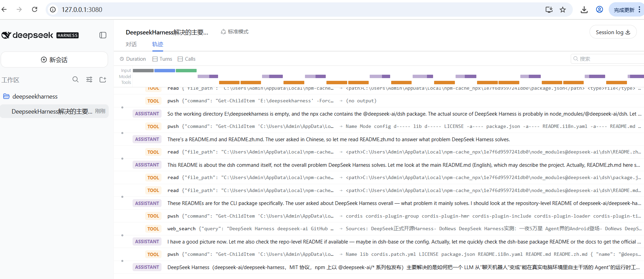
Task: Open the 'These READMEs are for' assistant row
Action: [x=379, y=203]
